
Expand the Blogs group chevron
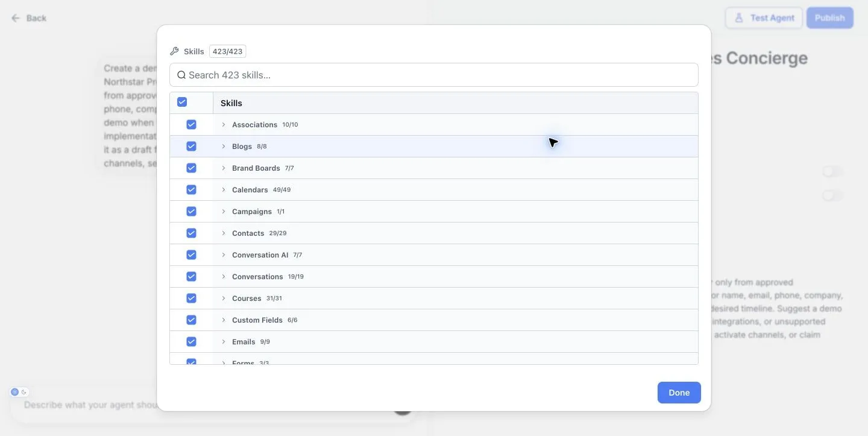[224, 147]
